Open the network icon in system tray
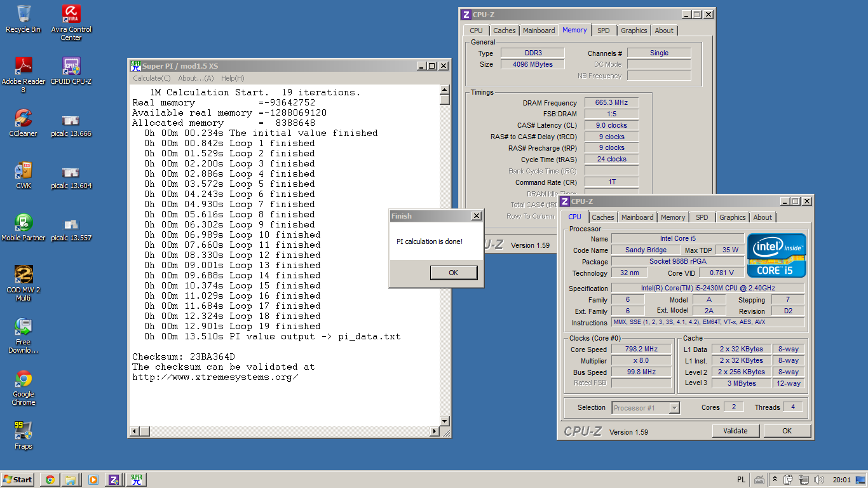This screenshot has width=868, height=488. (x=804, y=480)
